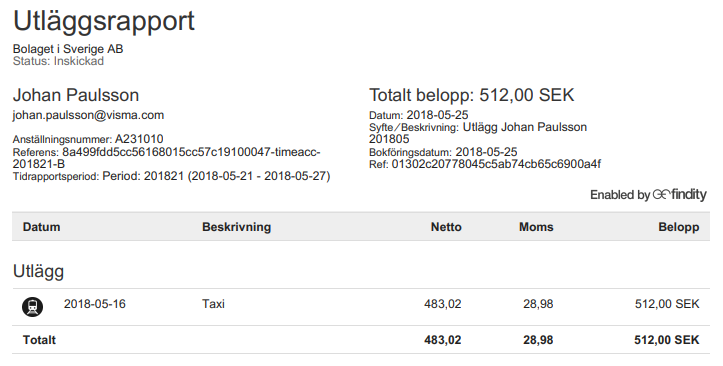Click the Netto column header
The width and height of the screenshot is (723, 366).
coord(446,227)
